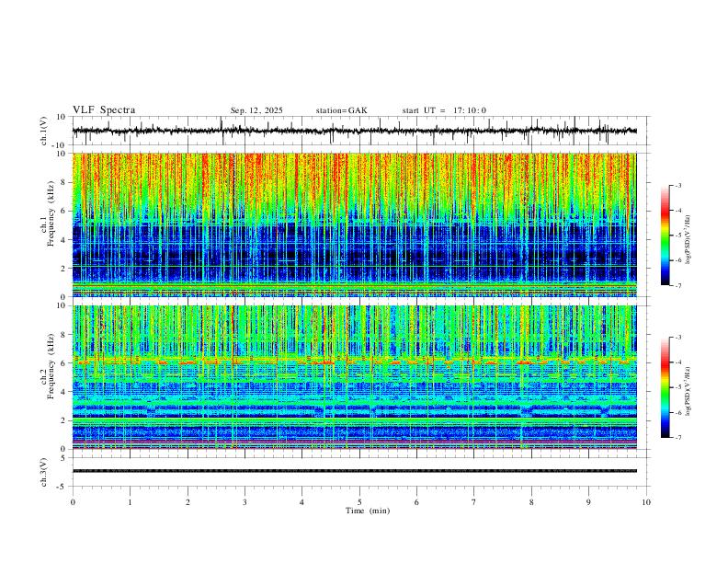The width and height of the screenshot is (728, 563).
Task: Click time axis tick label "7"
Action: 474,502
